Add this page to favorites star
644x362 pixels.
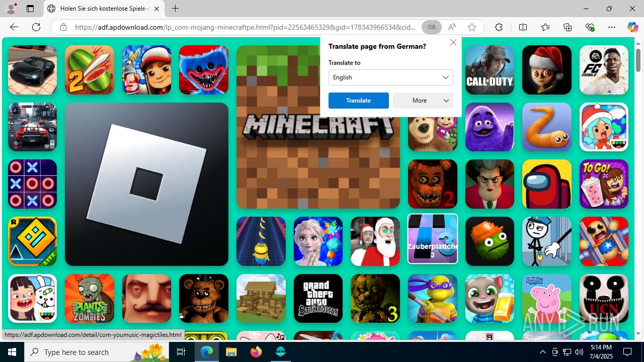pos(471,27)
